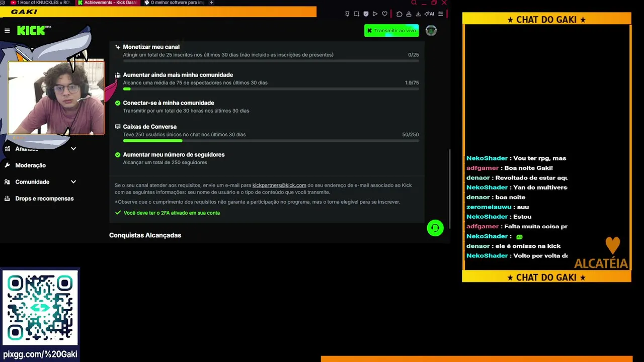Open a new browser tab with plus
This screenshot has height=362, width=644.
[x=211, y=3]
